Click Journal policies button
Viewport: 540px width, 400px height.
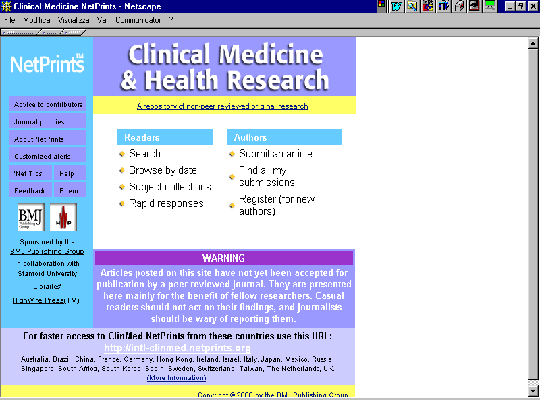48,121
